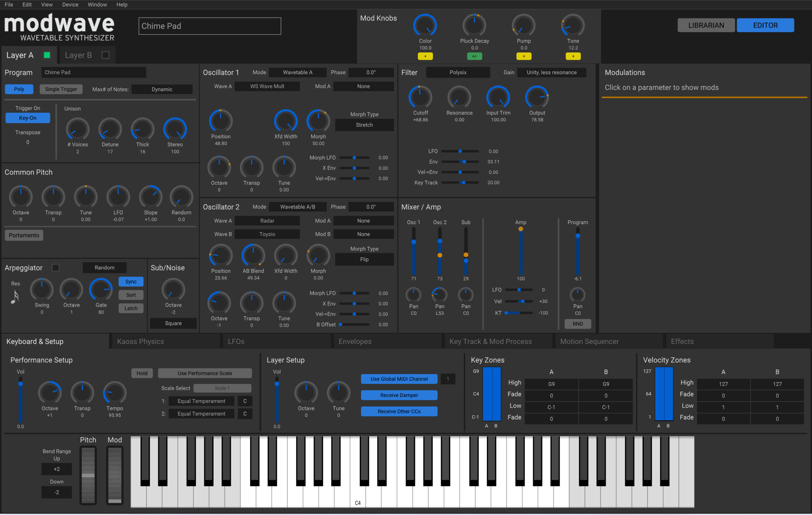Adjust the Performance Setup Vol slider
Screen dimensions: 812x515
coord(21,400)
